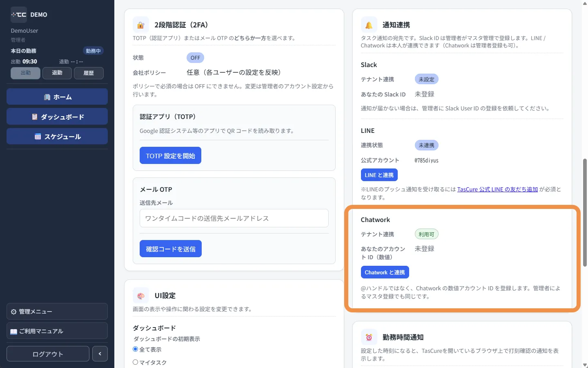Image resolution: width=588 pixels, height=368 pixels.
Task: Open ご利用マニュアル
Action: point(57,331)
